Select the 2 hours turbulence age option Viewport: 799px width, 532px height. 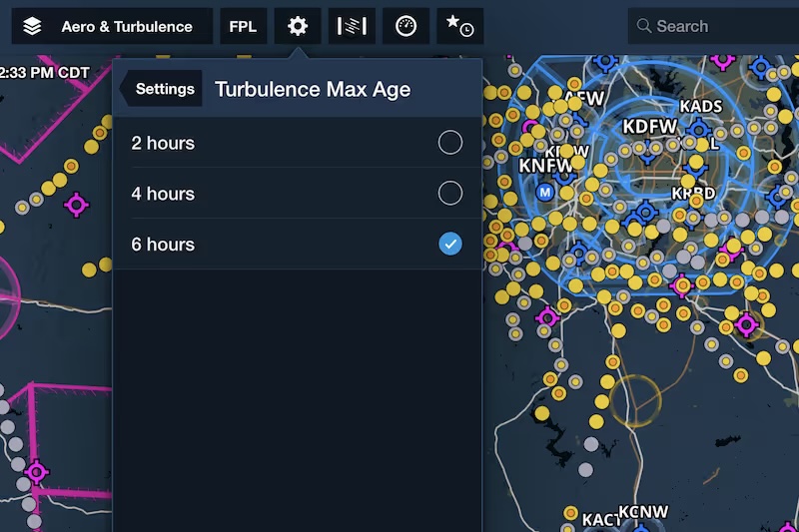(450, 143)
